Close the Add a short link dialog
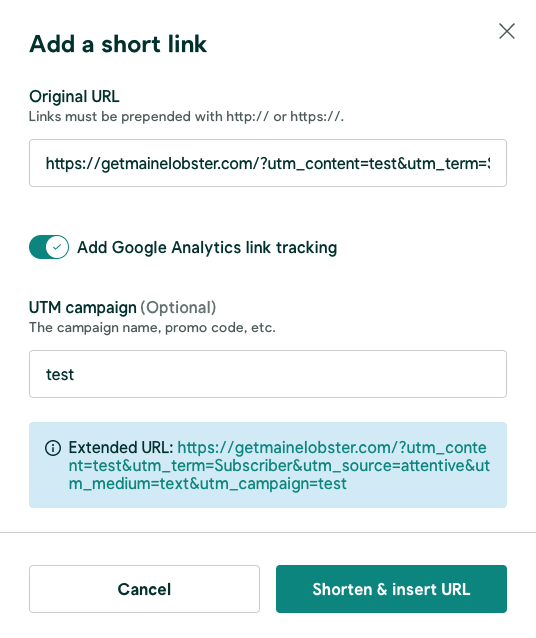This screenshot has height=638, width=536. tap(507, 31)
